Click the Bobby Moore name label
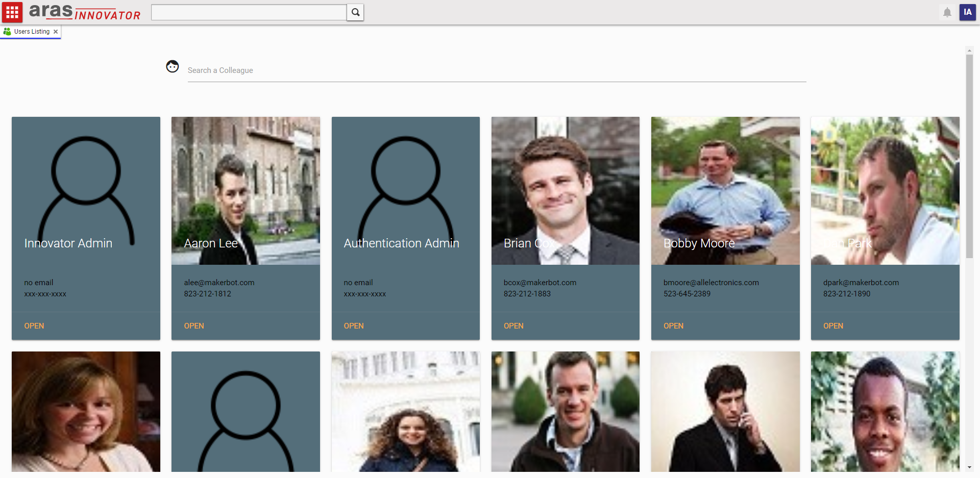 click(x=699, y=243)
